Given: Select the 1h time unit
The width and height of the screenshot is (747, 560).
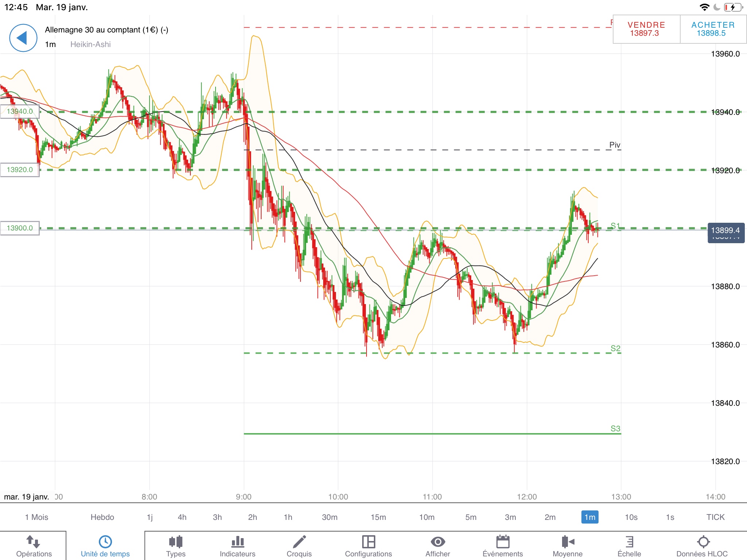Looking at the screenshot, I should pyautogui.click(x=288, y=517).
